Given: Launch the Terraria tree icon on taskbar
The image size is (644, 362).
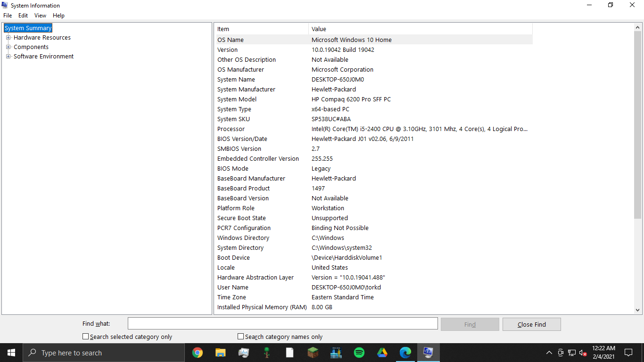Looking at the screenshot, I should coord(267,353).
